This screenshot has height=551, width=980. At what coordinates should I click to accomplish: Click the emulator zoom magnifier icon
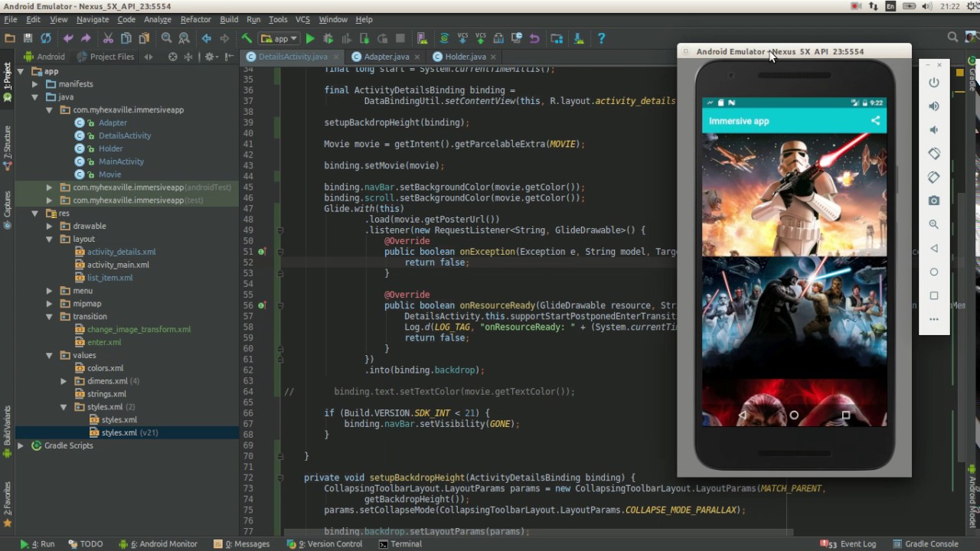pyautogui.click(x=934, y=224)
